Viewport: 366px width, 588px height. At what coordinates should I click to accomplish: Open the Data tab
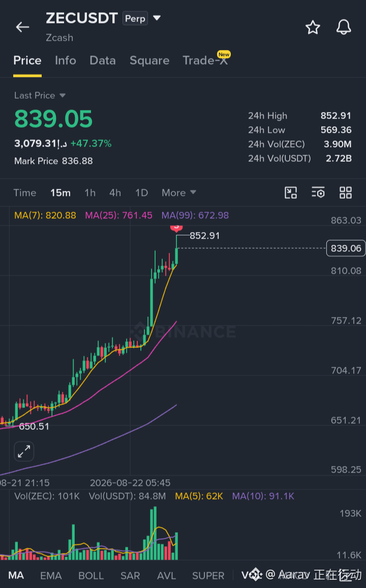[x=103, y=61]
